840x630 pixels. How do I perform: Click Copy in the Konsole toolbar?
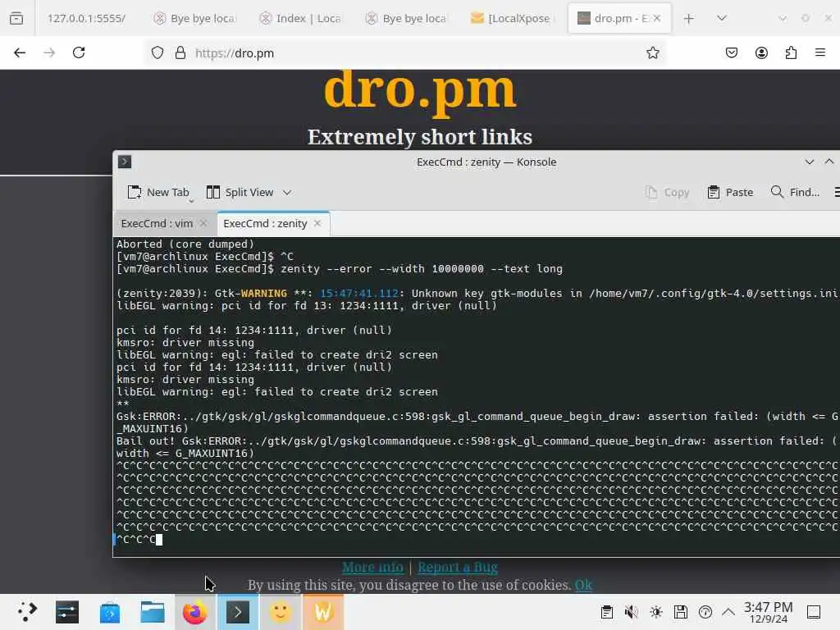click(x=668, y=192)
